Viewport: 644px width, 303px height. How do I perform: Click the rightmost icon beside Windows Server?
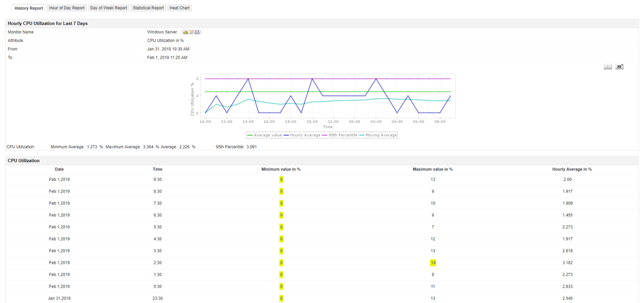click(x=198, y=32)
